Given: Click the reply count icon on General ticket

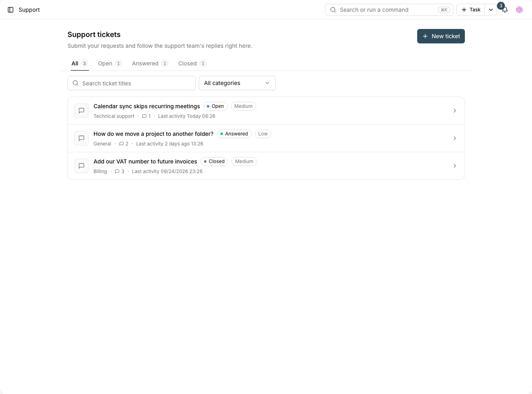Looking at the screenshot, I should (121, 144).
